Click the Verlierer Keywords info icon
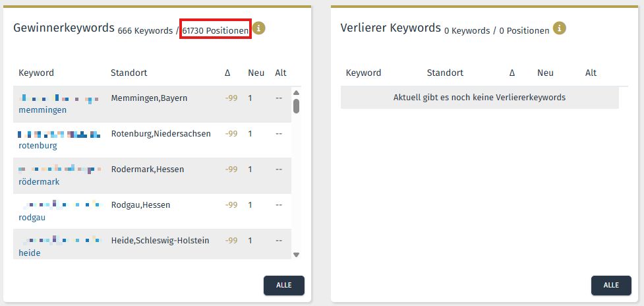This screenshot has height=306, width=644. tap(560, 28)
